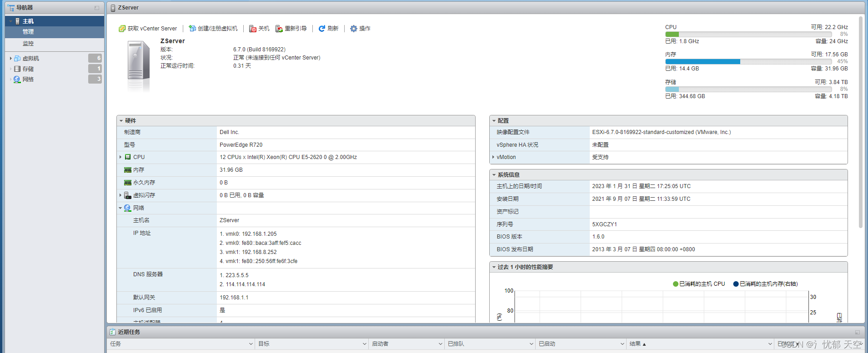
Task: Toggle the 已消耗的主机 CPU green legend
Action: 676,284
